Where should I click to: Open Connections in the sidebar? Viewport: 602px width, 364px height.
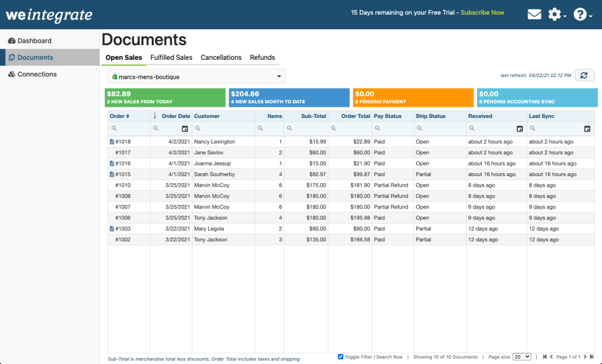coord(36,75)
